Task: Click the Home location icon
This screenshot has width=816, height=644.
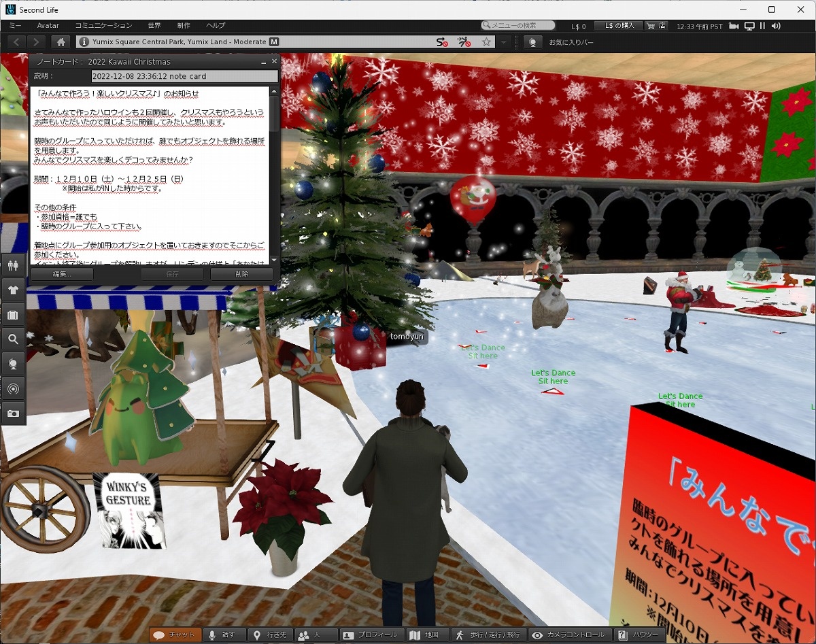Action: [x=61, y=42]
